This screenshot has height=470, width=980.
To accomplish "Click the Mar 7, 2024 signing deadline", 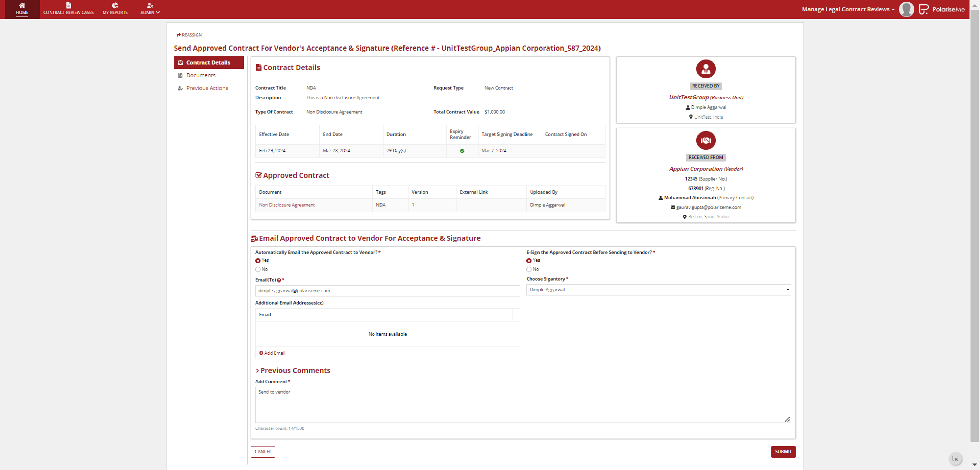I will tap(493, 151).
